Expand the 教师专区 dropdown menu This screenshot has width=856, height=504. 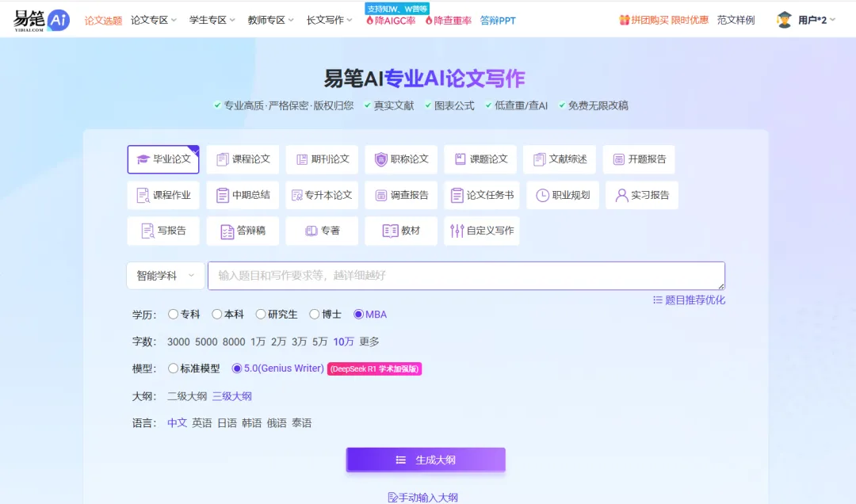[x=270, y=20]
